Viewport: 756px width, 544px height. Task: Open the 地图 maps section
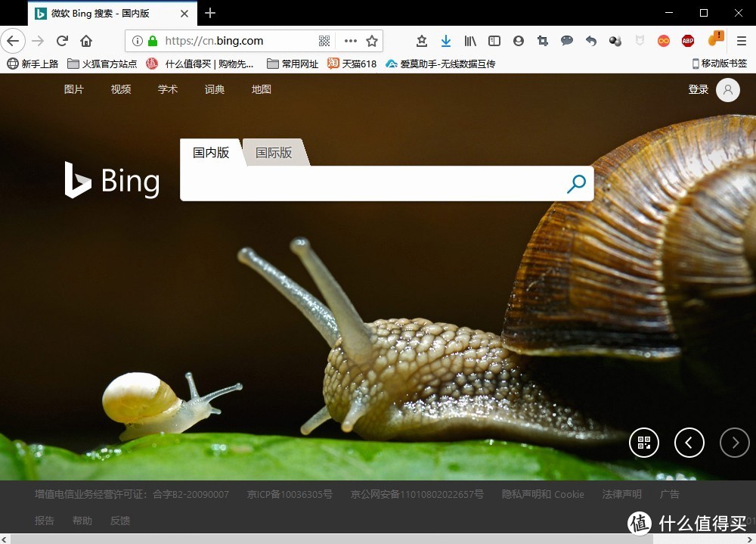(261, 89)
